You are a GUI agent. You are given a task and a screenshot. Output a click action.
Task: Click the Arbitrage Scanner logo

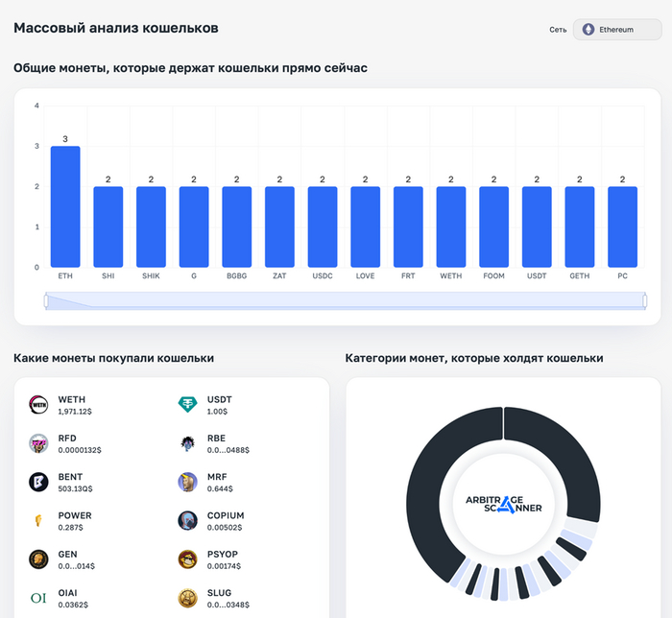[503, 503]
